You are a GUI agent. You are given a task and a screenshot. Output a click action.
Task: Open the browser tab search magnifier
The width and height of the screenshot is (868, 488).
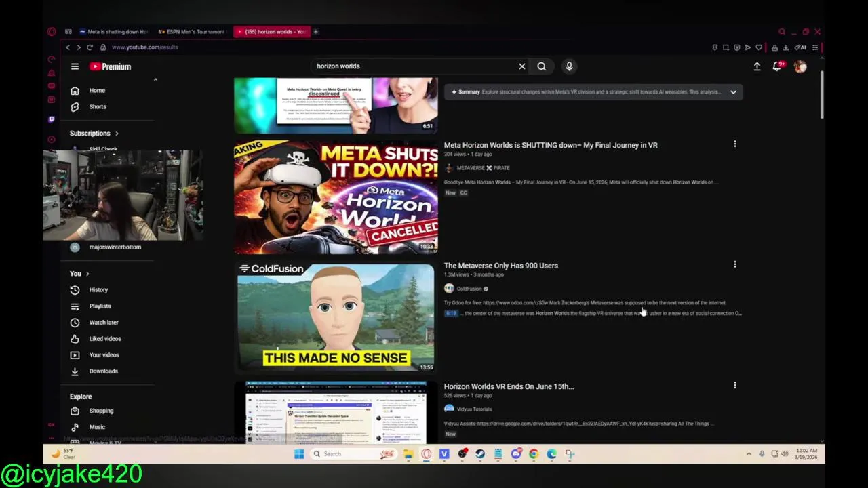coord(782,32)
